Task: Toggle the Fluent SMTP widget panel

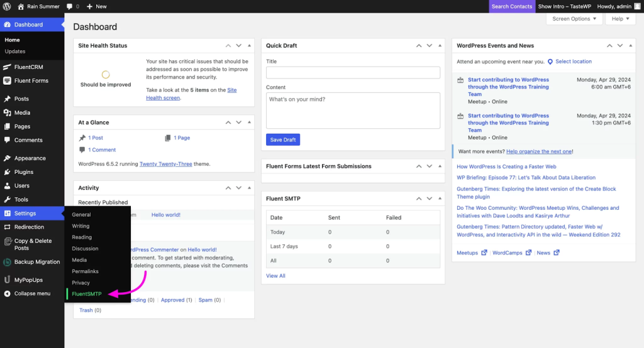Action: [440, 199]
